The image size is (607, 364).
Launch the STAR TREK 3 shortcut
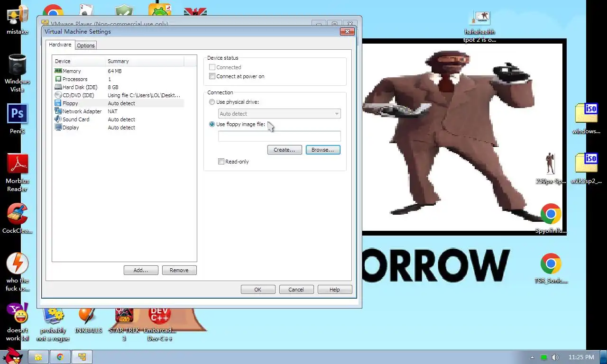coord(124,315)
